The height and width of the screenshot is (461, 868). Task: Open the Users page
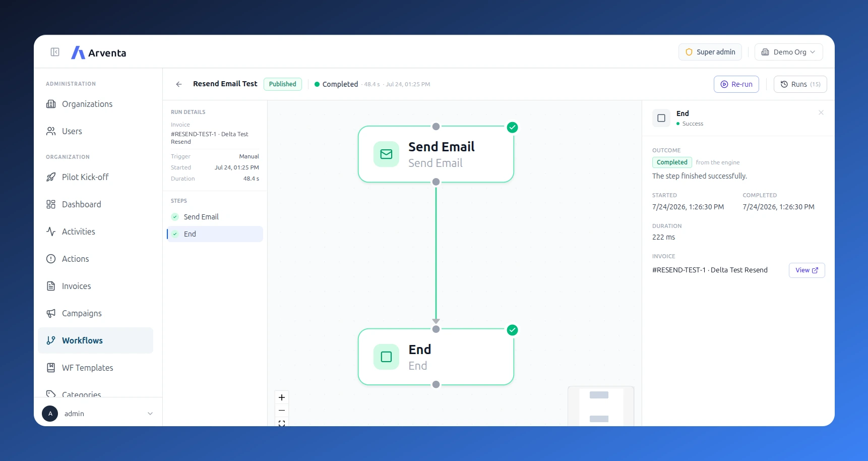96,131
